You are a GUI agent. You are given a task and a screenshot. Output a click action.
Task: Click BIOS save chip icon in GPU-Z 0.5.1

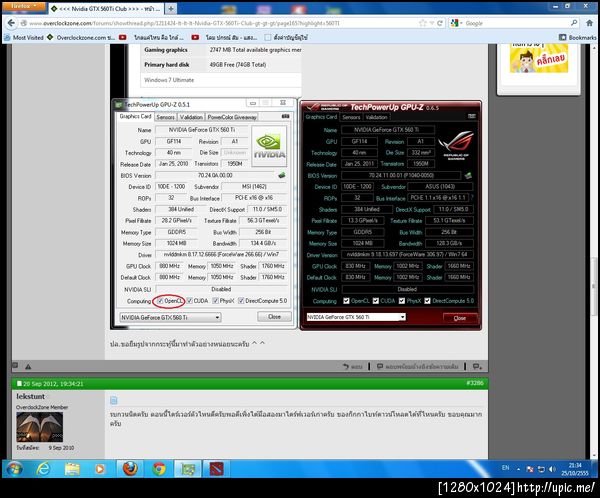tap(282, 175)
